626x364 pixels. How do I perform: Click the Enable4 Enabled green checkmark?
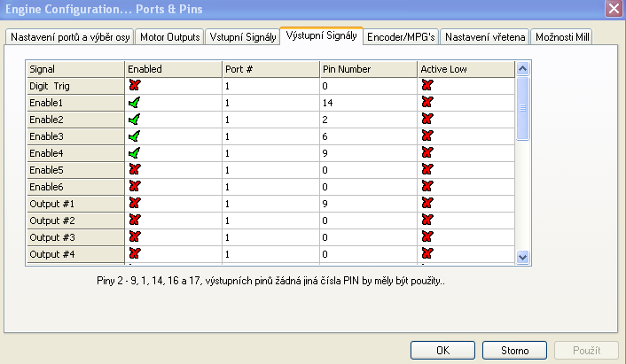(134, 153)
